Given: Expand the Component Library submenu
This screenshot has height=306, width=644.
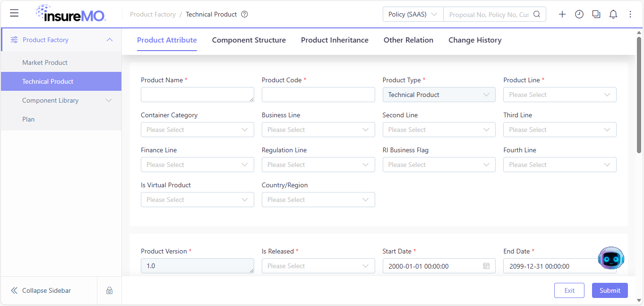Looking at the screenshot, I should [x=109, y=100].
